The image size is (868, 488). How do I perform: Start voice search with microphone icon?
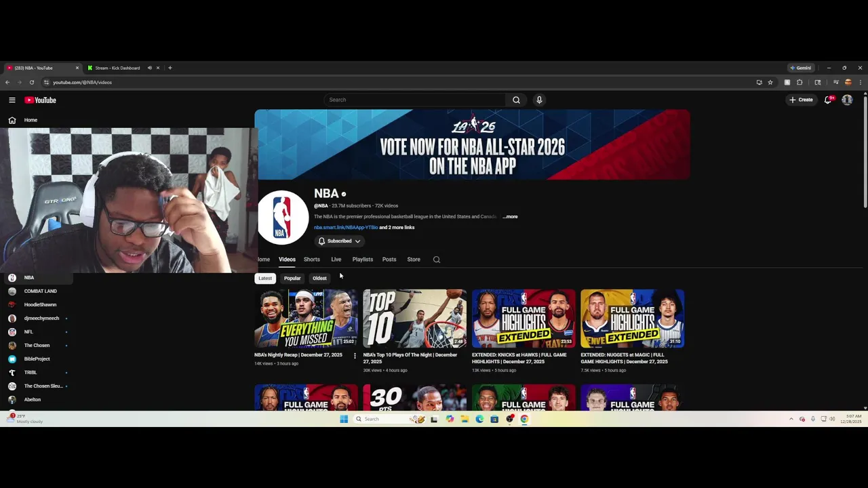click(539, 100)
